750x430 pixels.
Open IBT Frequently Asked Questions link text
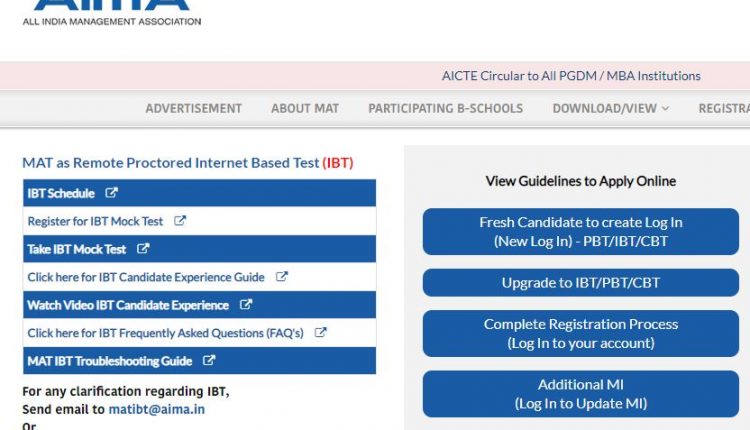pos(165,333)
